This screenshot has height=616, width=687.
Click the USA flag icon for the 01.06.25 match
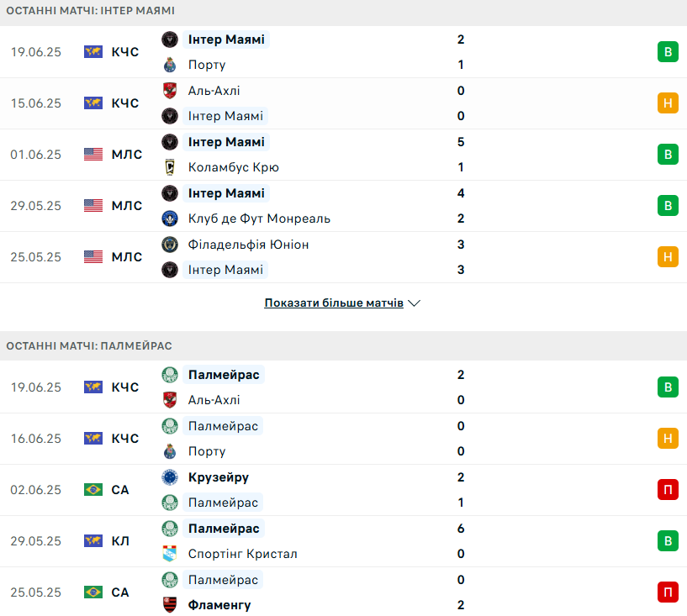pyautogui.click(x=93, y=155)
